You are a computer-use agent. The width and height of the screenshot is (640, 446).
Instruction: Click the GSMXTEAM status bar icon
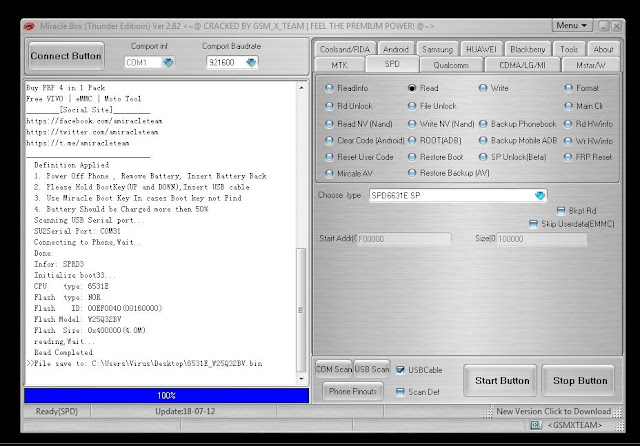(x=535, y=425)
